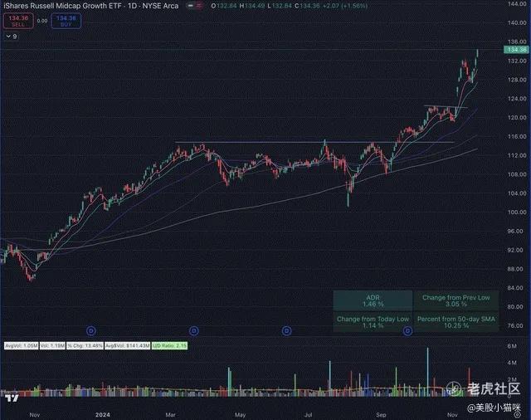Image resolution: width=531 pixels, height=420 pixels.
Task: Click the Percent from 50-day SMA 10.25 % box
Action: [x=455, y=322]
